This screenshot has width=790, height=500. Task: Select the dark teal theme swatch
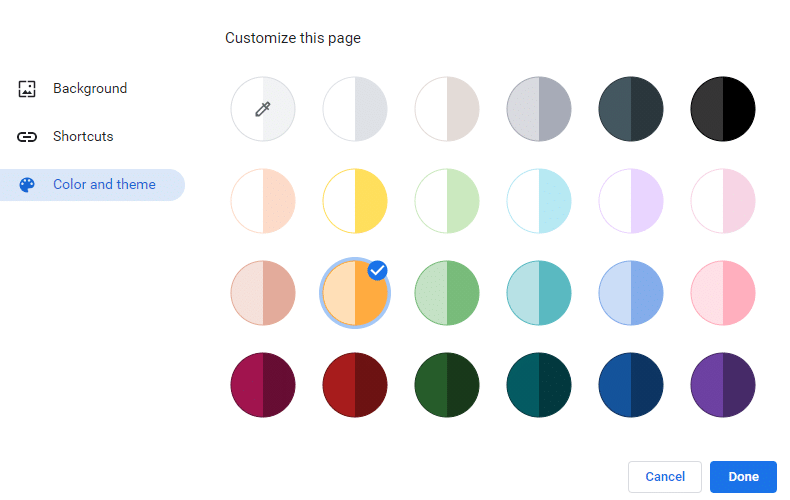(539, 385)
